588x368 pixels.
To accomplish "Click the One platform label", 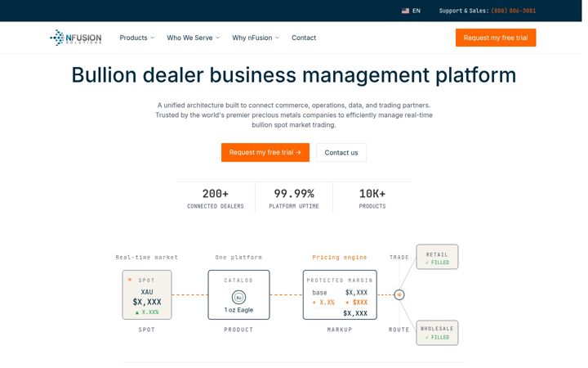I will pos(238,258).
